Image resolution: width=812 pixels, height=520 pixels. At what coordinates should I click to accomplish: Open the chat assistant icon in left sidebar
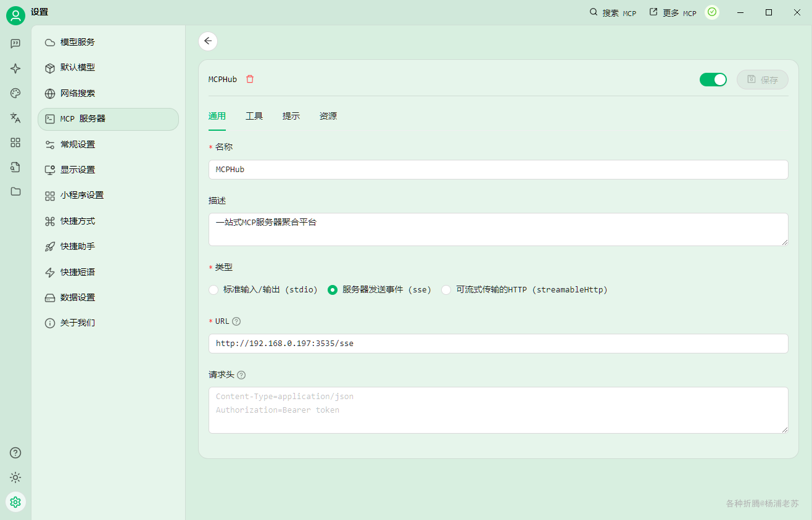[x=15, y=44]
